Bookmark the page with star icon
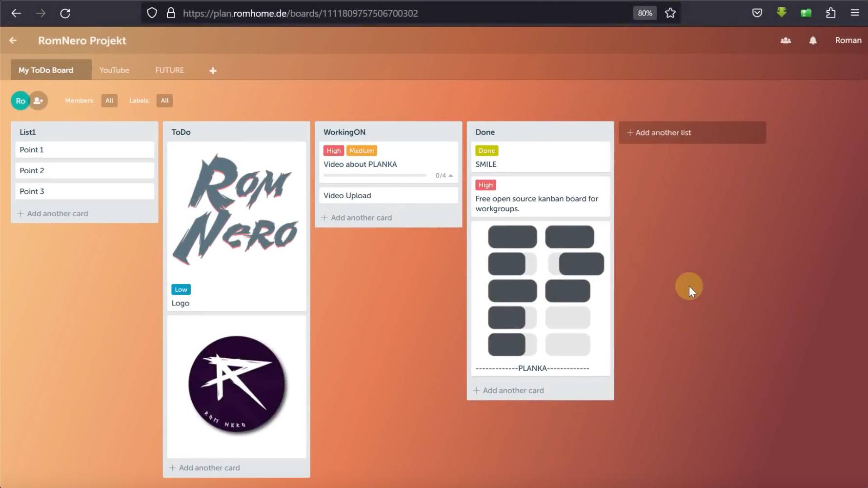The height and width of the screenshot is (488, 868). (670, 13)
